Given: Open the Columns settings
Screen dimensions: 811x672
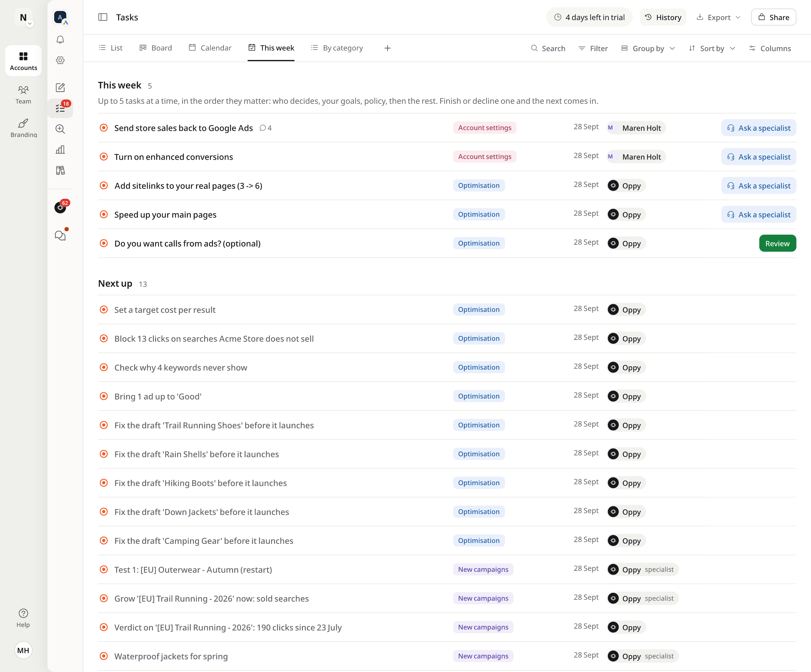Looking at the screenshot, I should pyautogui.click(x=770, y=48).
